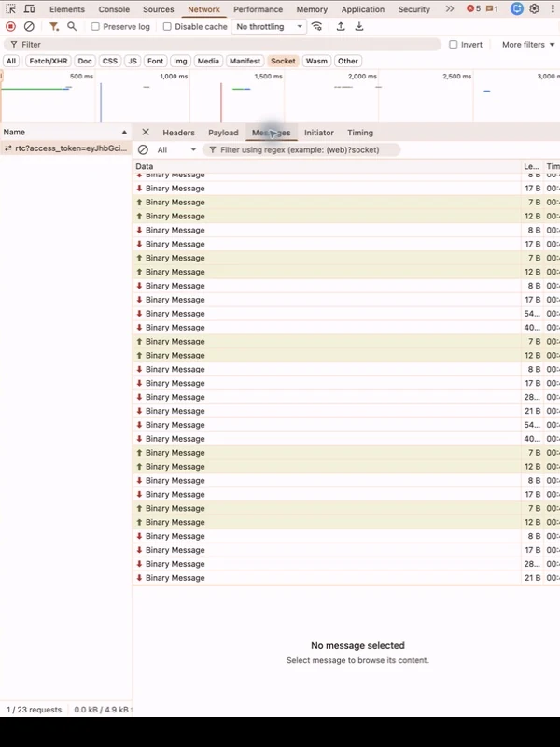The height and width of the screenshot is (747, 560).
Task: Open the Security tab
Action: pos(413,9)
